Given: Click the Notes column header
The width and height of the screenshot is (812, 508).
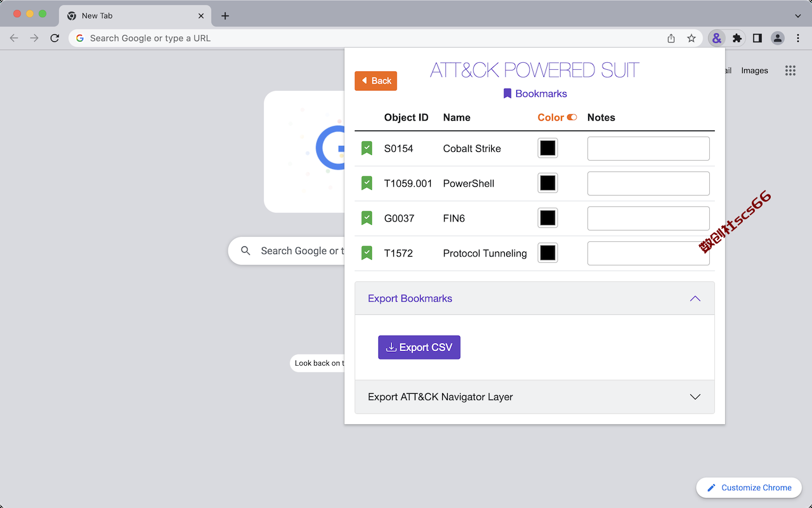Looking at the screenshot, I should pos(601,117).
